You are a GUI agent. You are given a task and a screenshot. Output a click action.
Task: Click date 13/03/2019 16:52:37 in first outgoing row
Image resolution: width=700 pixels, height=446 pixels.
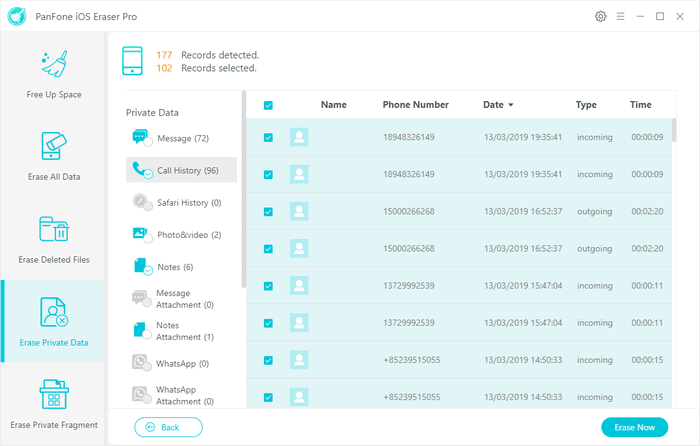pos(523,211)
